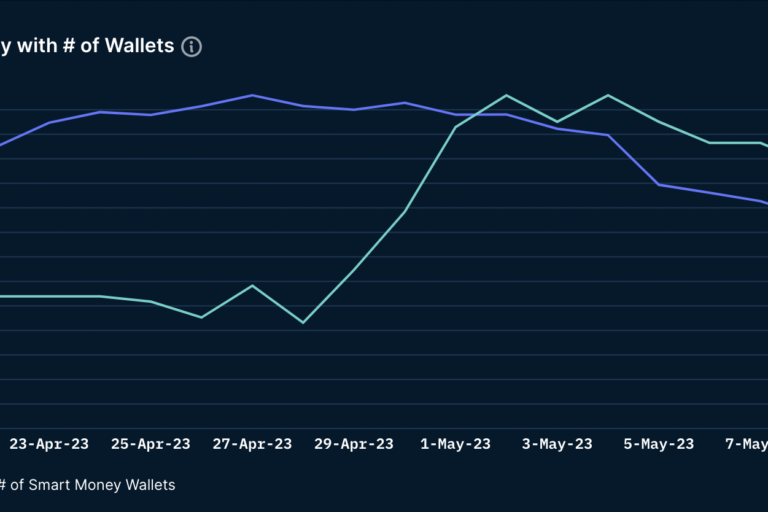Screen dimensions: 768x512
Task: Click the 1-May-23 axis label
Action: pyautogui.click(x=456, y=444)
